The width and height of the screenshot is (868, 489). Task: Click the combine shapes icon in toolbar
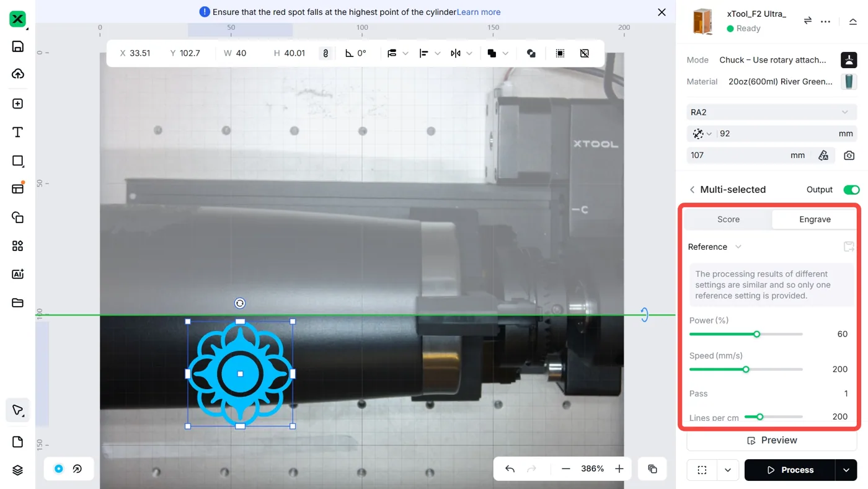pos(531,53)
